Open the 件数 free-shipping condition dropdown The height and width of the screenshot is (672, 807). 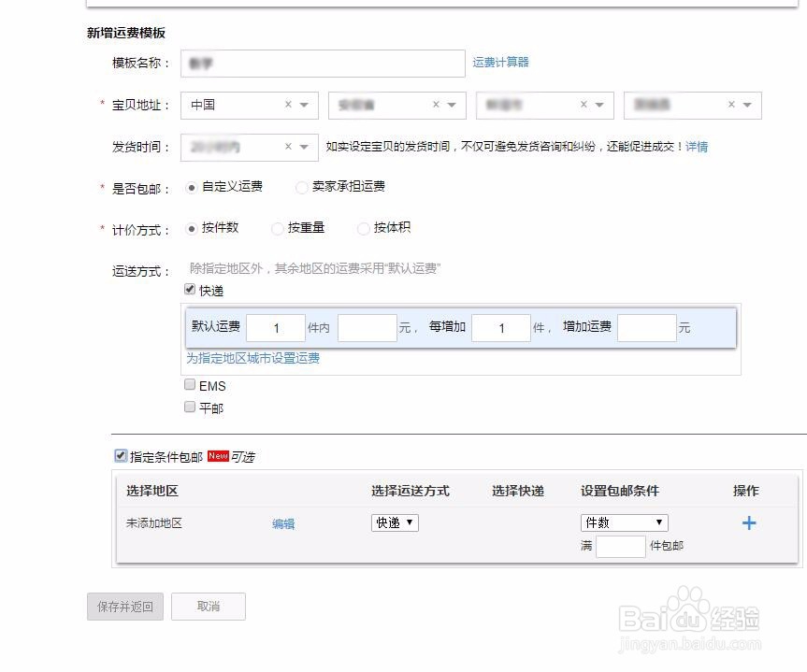(623, 522)
